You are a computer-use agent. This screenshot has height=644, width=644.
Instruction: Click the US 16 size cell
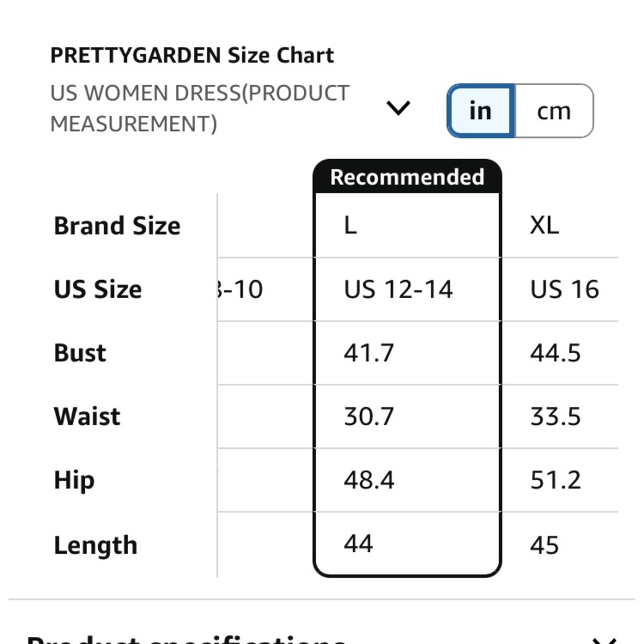tap(564, 290)
